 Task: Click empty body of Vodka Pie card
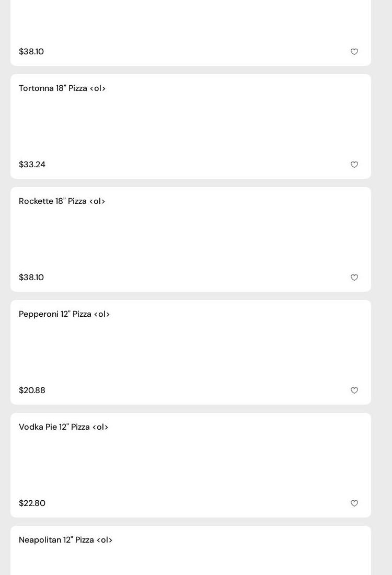click(x=191, y=465)
